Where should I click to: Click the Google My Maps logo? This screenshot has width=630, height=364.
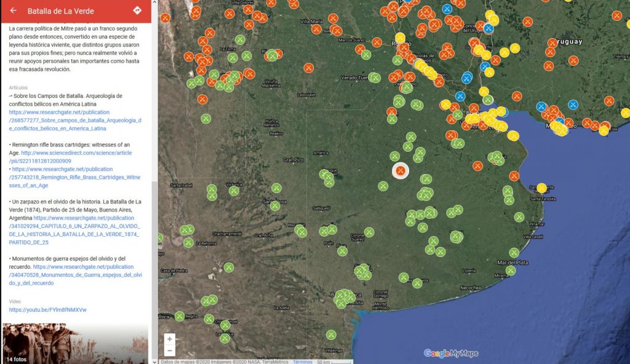pos(450,353)
